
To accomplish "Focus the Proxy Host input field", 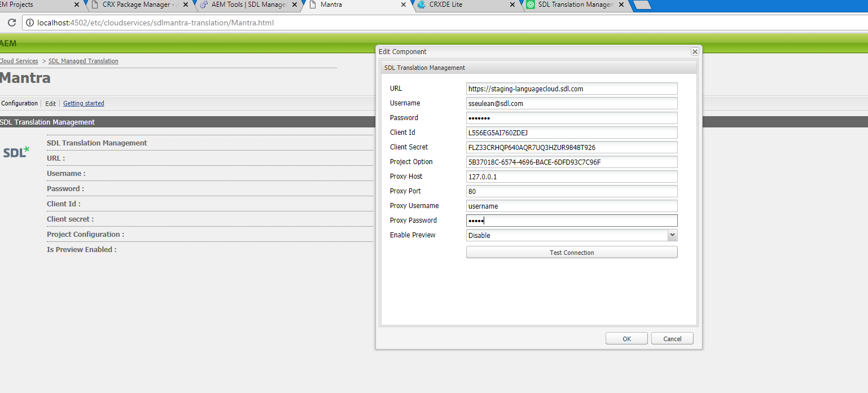I will [571, 177].
